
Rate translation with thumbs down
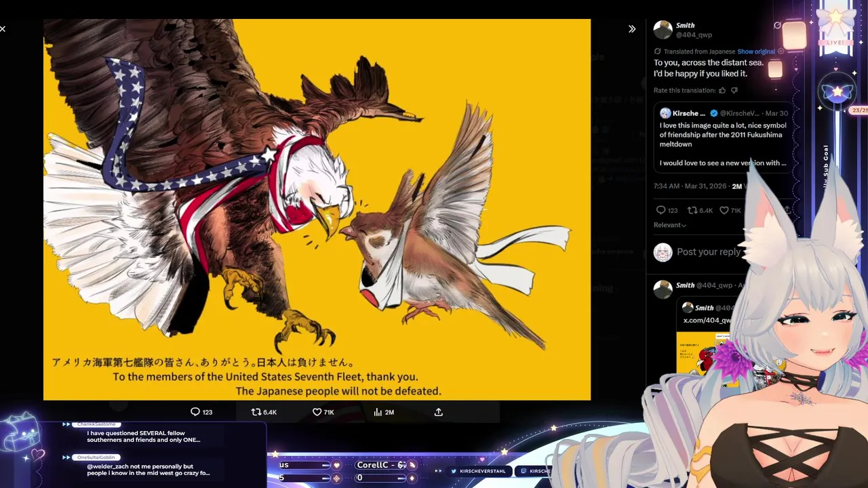click(x=734, y=90)
